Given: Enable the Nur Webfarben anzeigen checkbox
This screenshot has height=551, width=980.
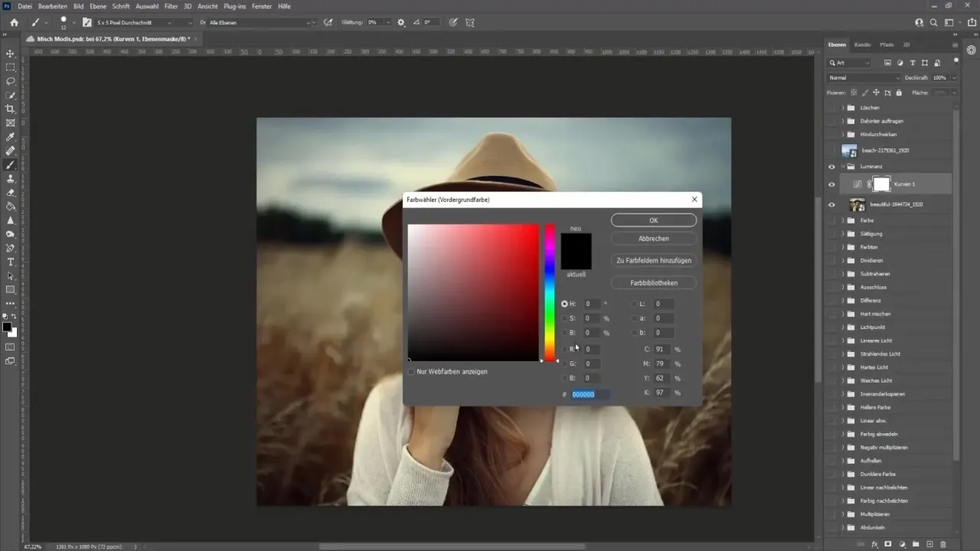Looking at the screenshot, I should click(x=412, y=371).
